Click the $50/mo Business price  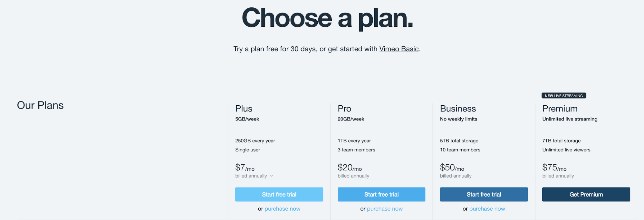pos(452,167)
